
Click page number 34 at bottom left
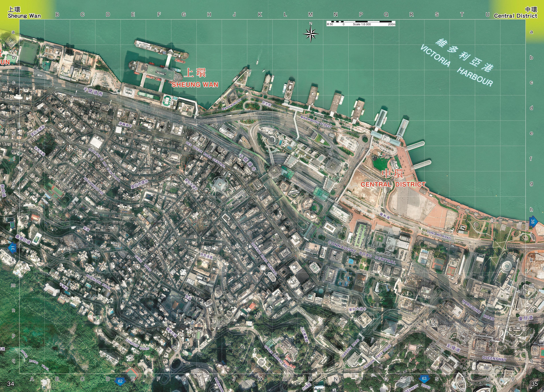coord(11,384)
